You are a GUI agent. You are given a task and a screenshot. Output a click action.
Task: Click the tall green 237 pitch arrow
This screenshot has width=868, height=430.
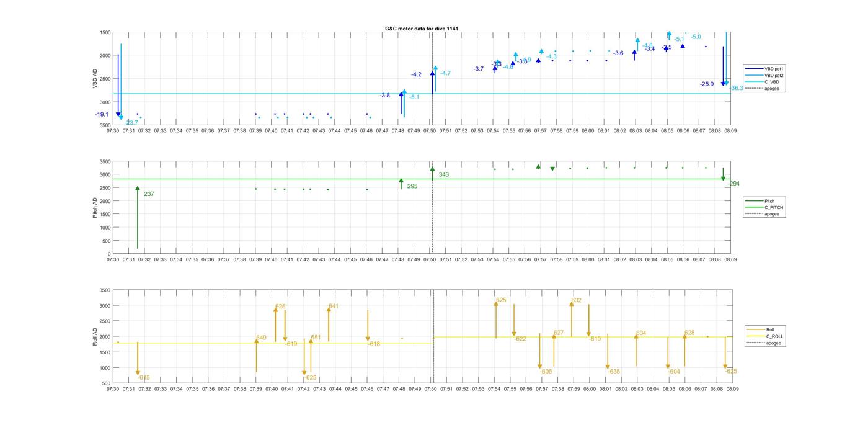tap(138, 217)
